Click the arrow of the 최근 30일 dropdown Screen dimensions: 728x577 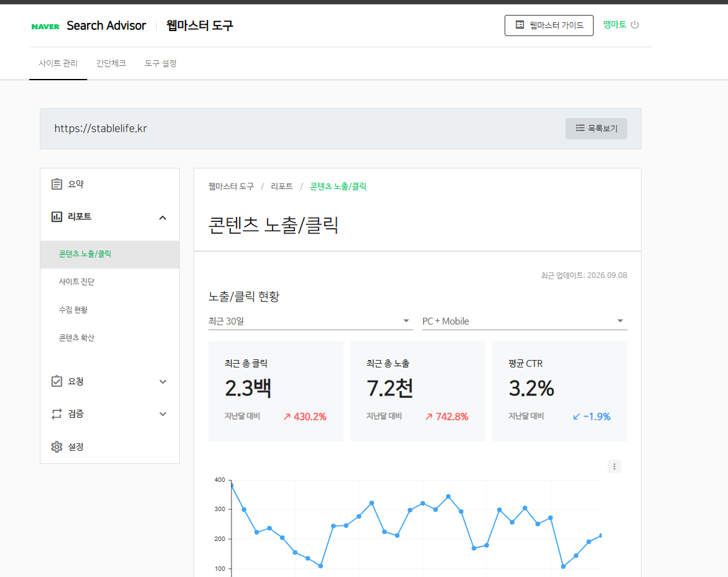click(406, 321)
